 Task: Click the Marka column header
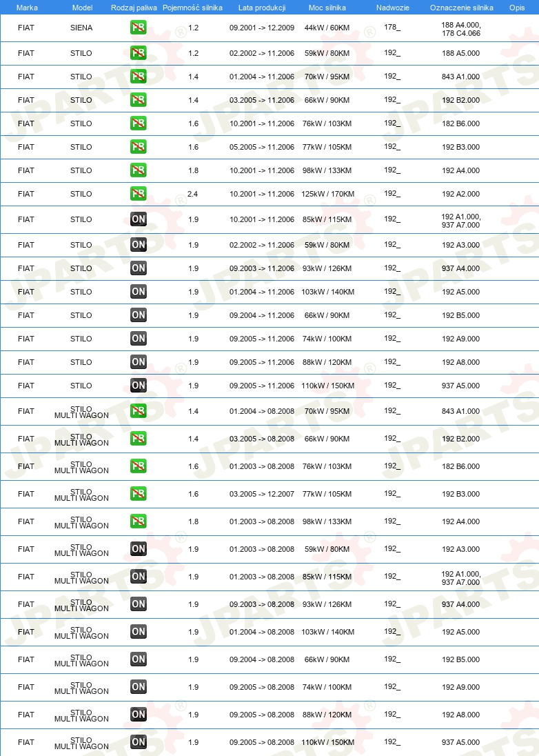[x=27, y=8]
